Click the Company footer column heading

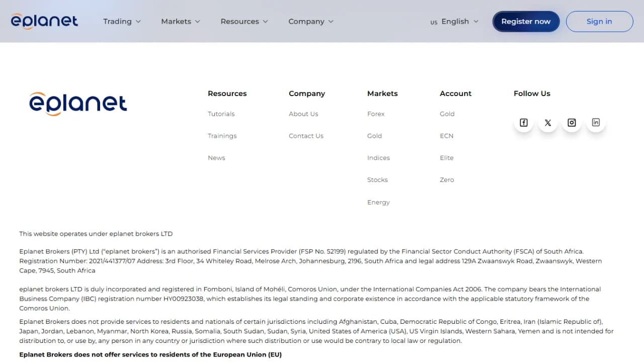pos(307,94)
